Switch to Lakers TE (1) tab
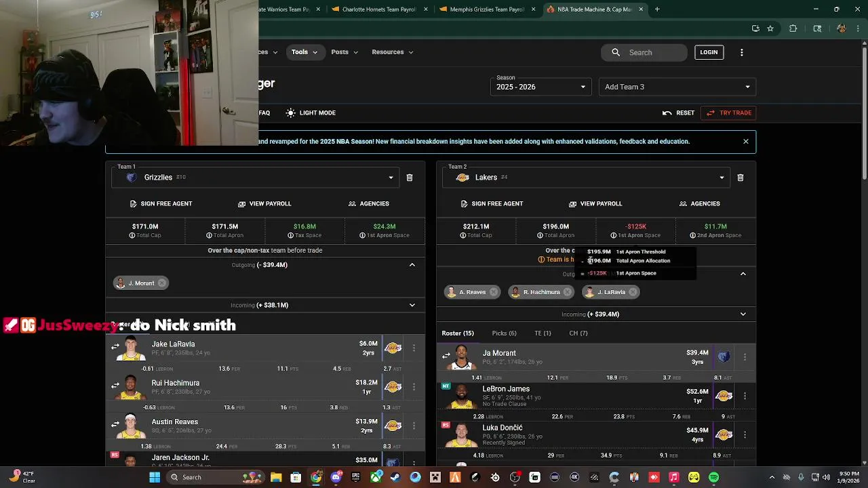Viewport: 868px width, 488px height. [542, 333]
